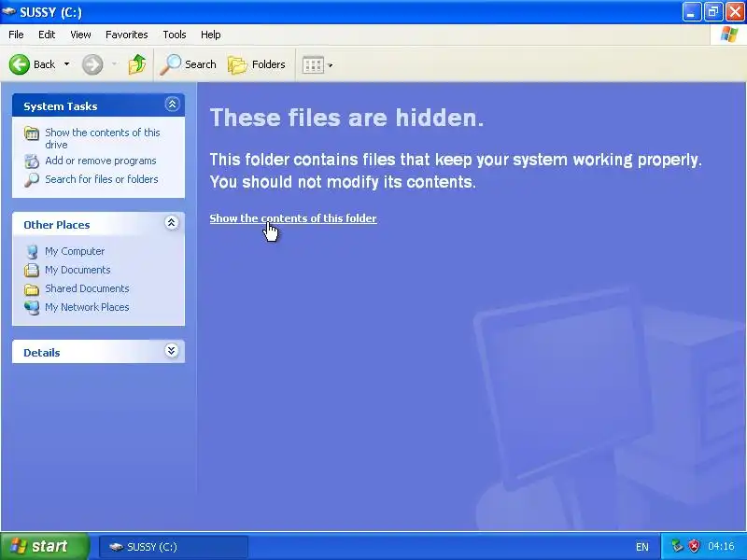Image resolution: width=747 pixels, height=560 pixels.
Task: Collapse the System Tasks panel
Action: (x=172, y=105)
